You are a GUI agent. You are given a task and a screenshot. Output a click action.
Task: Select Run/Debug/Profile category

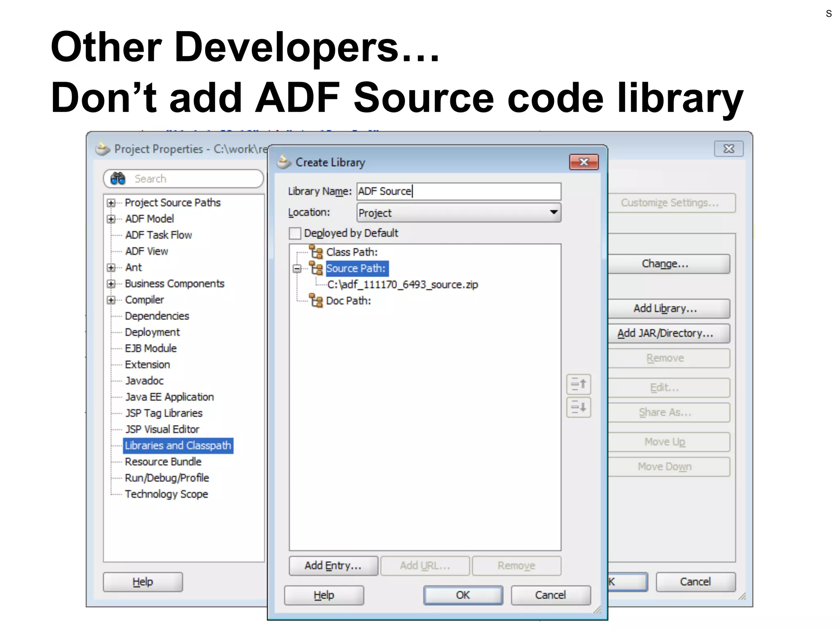pos(167,478)
